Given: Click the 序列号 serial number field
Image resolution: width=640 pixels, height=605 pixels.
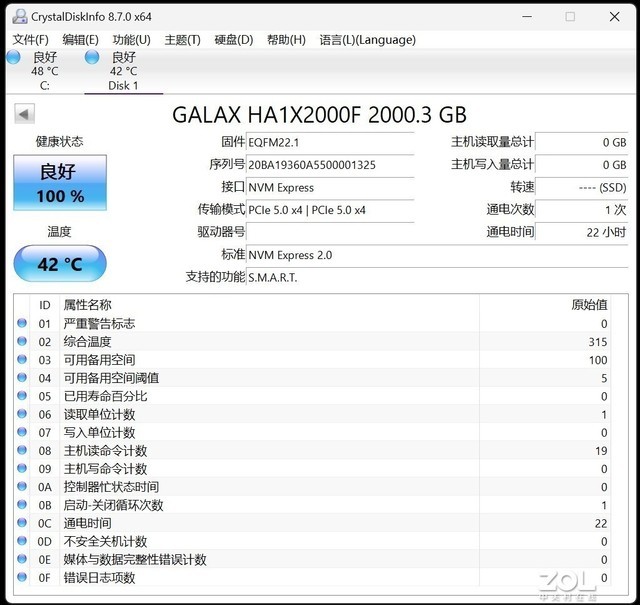Looking at the screenshot, I should point(329,165).
